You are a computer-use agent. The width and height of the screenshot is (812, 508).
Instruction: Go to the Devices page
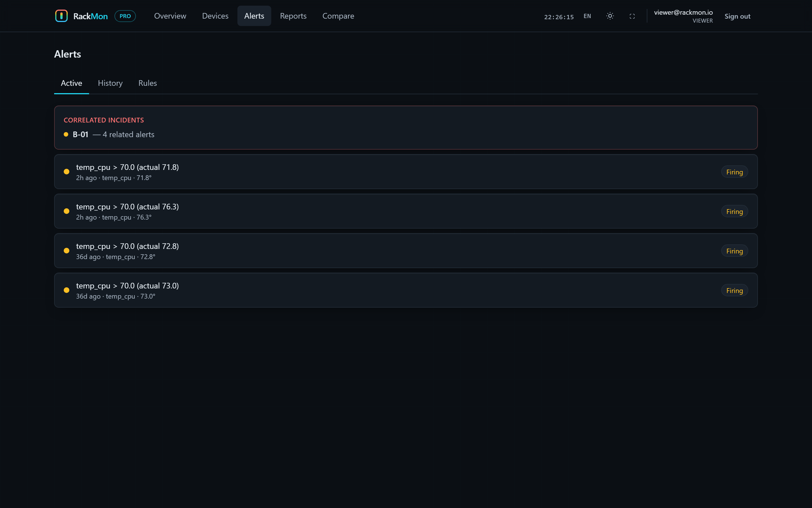215,16
